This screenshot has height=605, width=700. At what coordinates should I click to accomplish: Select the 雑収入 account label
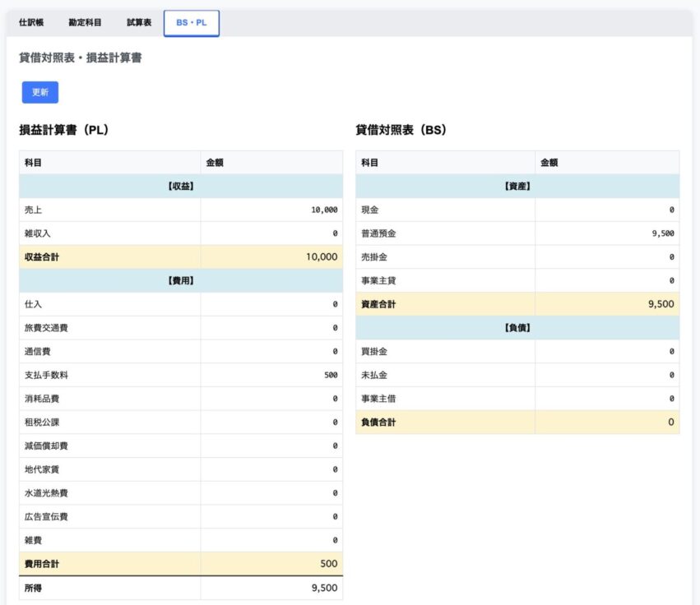pyautogui.click(x=38, y=233)
